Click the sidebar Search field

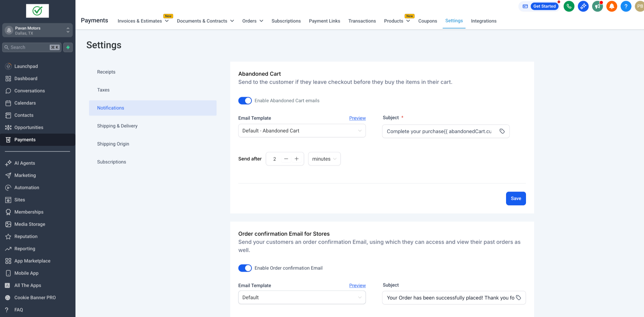click(29, 47)
